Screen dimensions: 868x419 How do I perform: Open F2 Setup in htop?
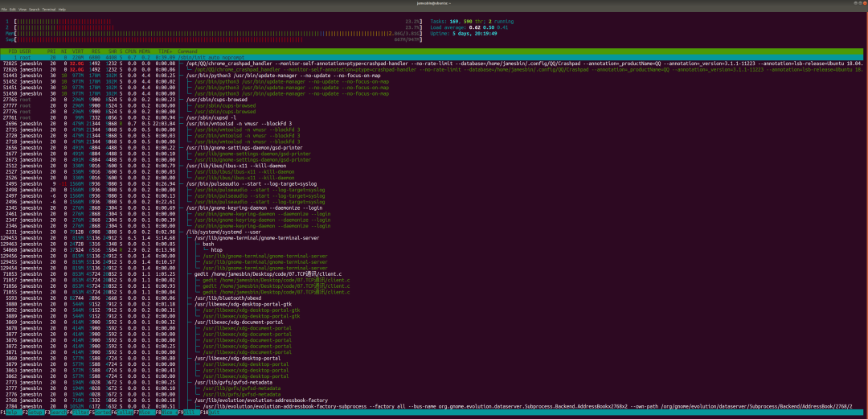pyautogui.click(x=33, y=413)
